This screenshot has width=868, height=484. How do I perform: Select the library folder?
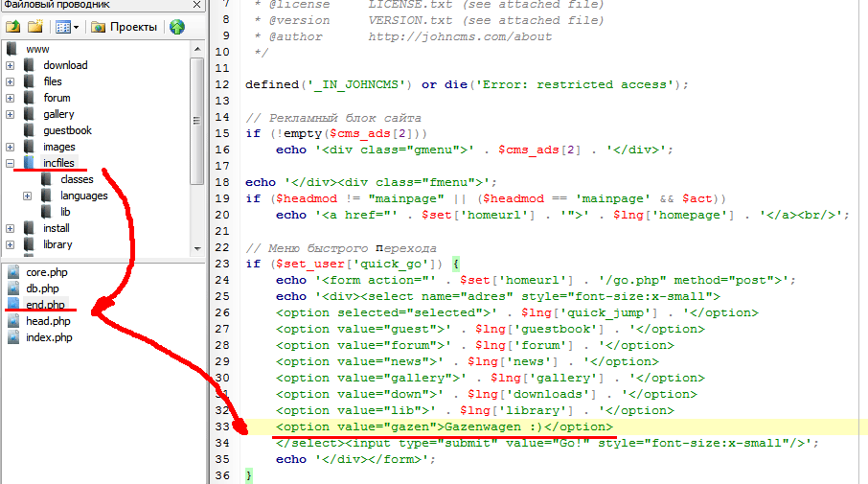57,244
